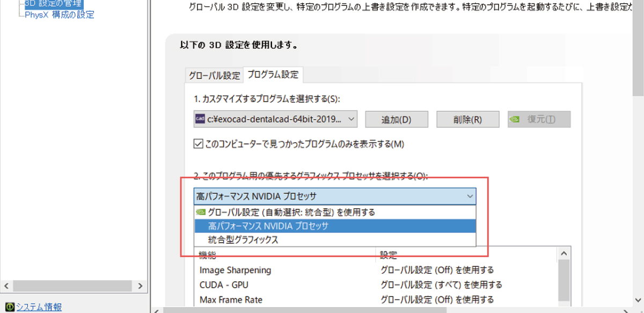Viewport: 644px width, 313px height.
Task: Open the システム情報 link
Action: [39, 307]
